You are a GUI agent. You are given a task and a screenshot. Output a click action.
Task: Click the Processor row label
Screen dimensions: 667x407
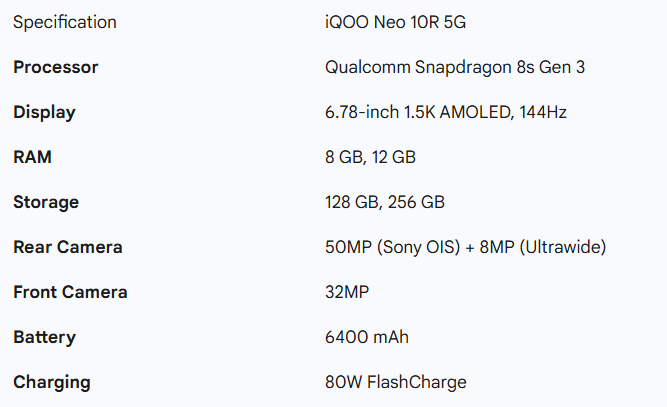pos(55,67)
